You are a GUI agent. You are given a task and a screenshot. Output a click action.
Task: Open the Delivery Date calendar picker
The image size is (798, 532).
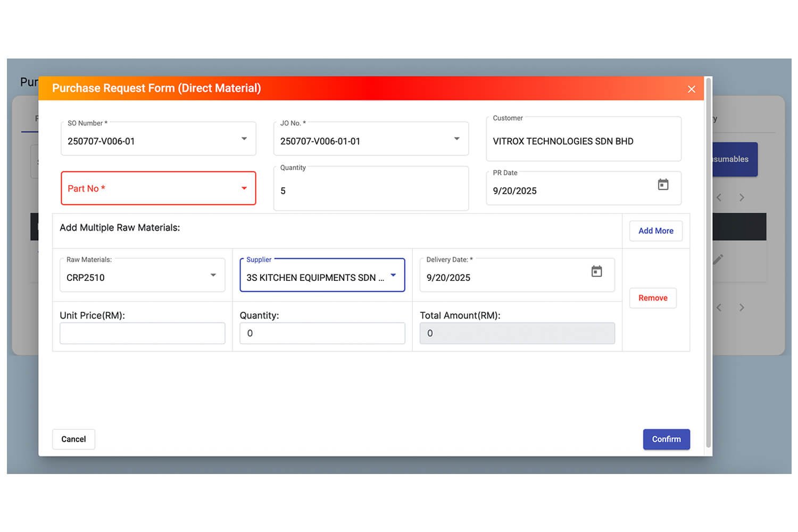pyautogui.click(x=596, y=271)
